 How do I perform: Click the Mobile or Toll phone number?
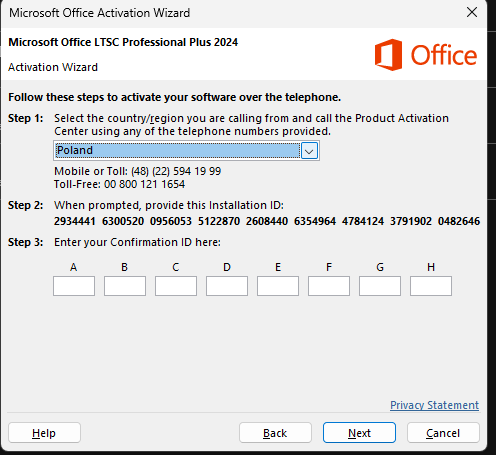(176, 171)
